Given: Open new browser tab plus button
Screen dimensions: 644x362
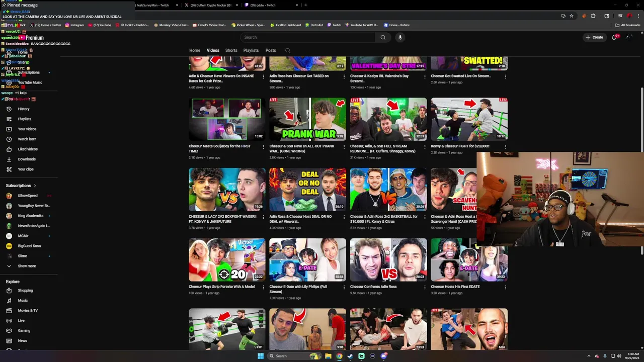Looking at the screenshot, I should tap(305, 5).
